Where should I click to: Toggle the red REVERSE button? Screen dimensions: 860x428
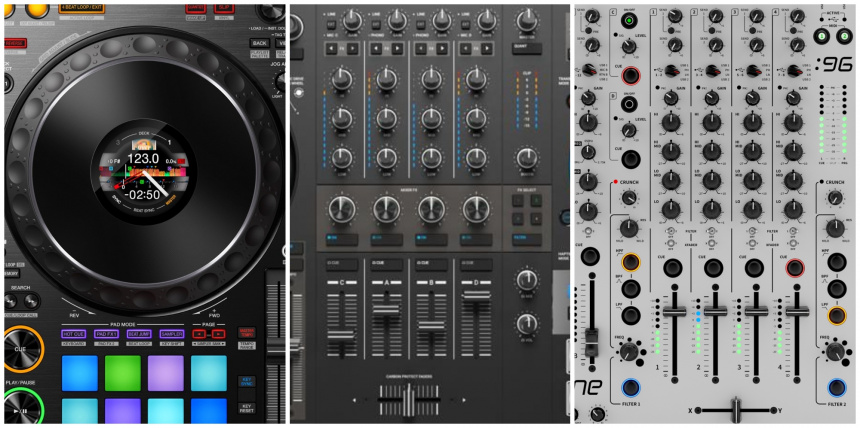16,43
